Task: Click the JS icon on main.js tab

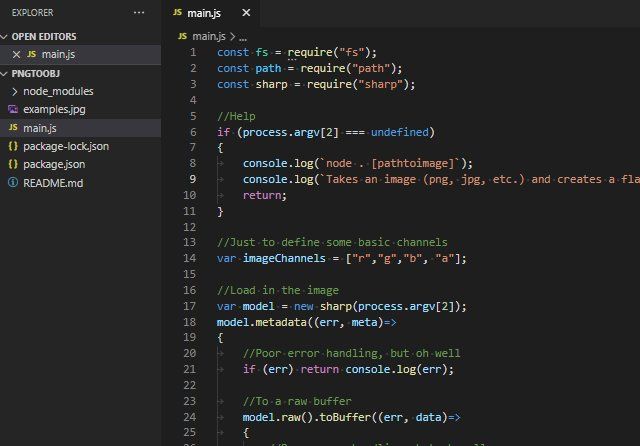Action: (178, 13)
